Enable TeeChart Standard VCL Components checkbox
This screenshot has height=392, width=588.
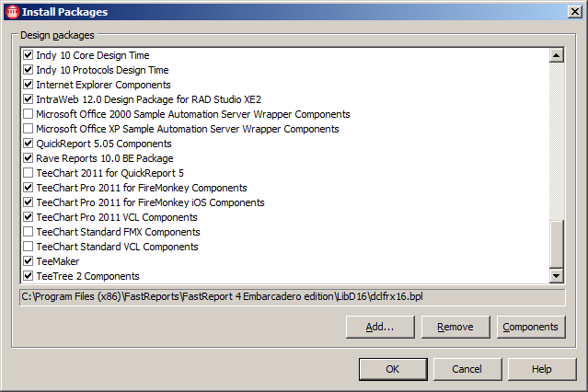pyautogui.click(x=29, y=247)
